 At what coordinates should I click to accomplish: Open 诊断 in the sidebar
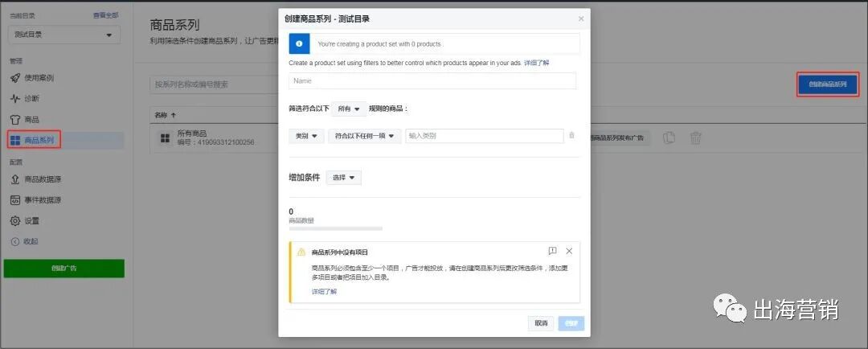(x=25, y=99)
